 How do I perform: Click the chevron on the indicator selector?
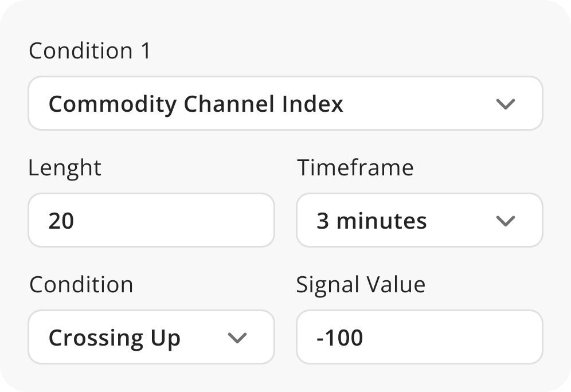click(x=505, y=104)
